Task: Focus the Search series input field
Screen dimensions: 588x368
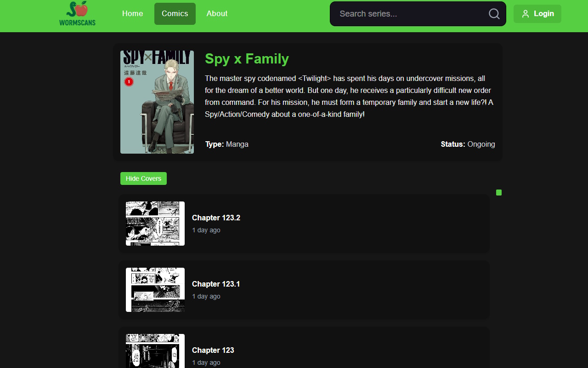Action: (x=409, y=14)
